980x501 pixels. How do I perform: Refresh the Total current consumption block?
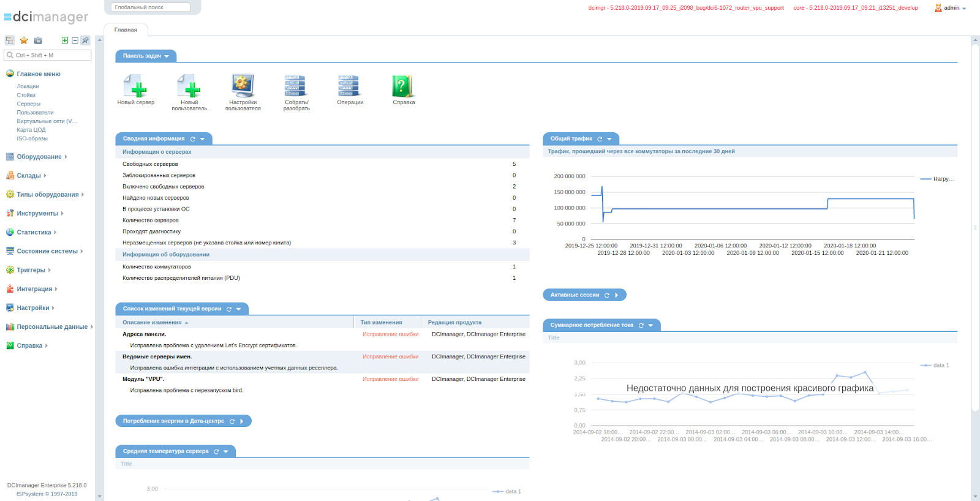coord(641,325)
